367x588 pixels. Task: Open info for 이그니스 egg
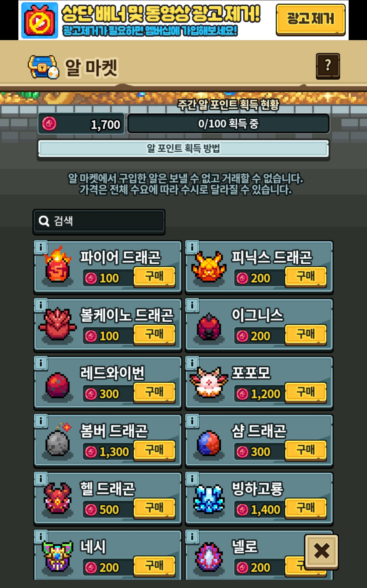click(x=192, y=305)
